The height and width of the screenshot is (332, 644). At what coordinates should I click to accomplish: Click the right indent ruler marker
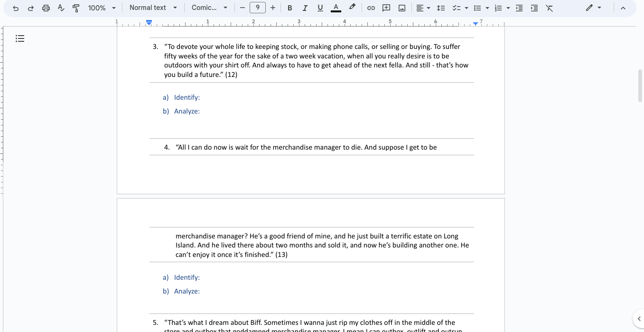pyautogui.click(x=476, y=23)
